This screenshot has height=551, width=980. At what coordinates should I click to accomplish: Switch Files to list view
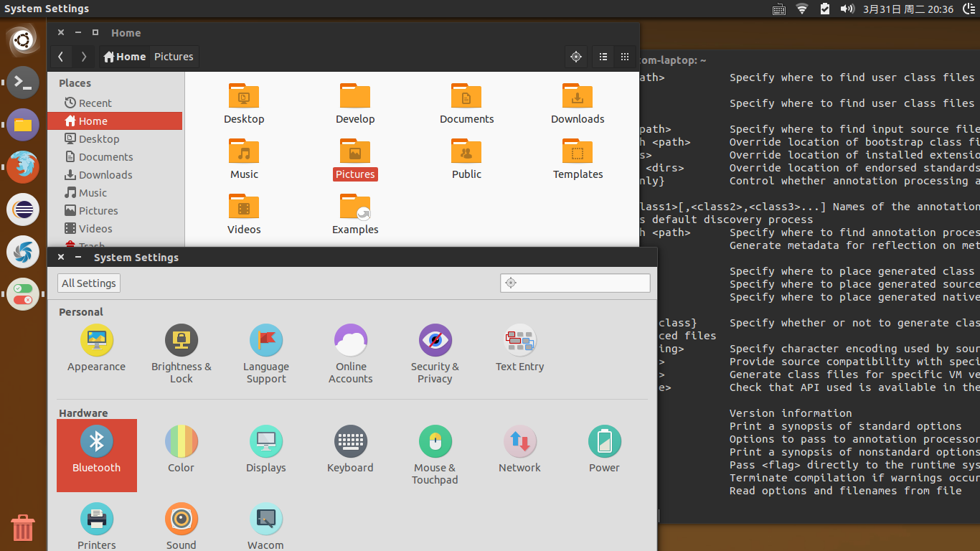coord(603,57)
